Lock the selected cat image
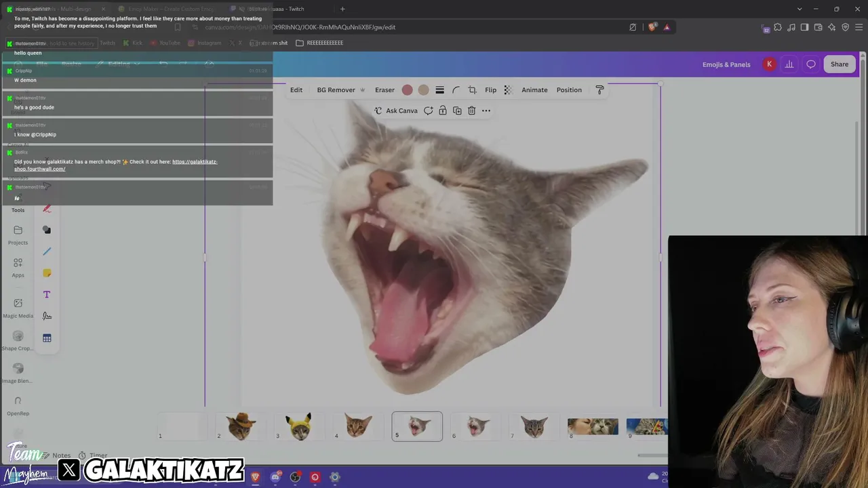The width and height of the screenshot is (868, 488). click(443, 110)
